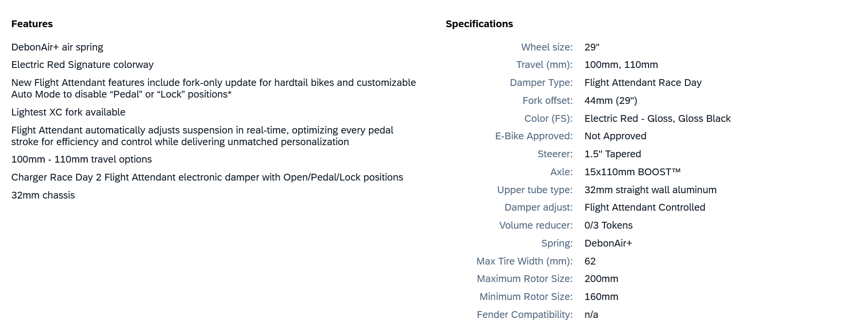Click the 32mm chassis feature text
The height and width of the screenshot is (332, 868).
coord(43,195)
